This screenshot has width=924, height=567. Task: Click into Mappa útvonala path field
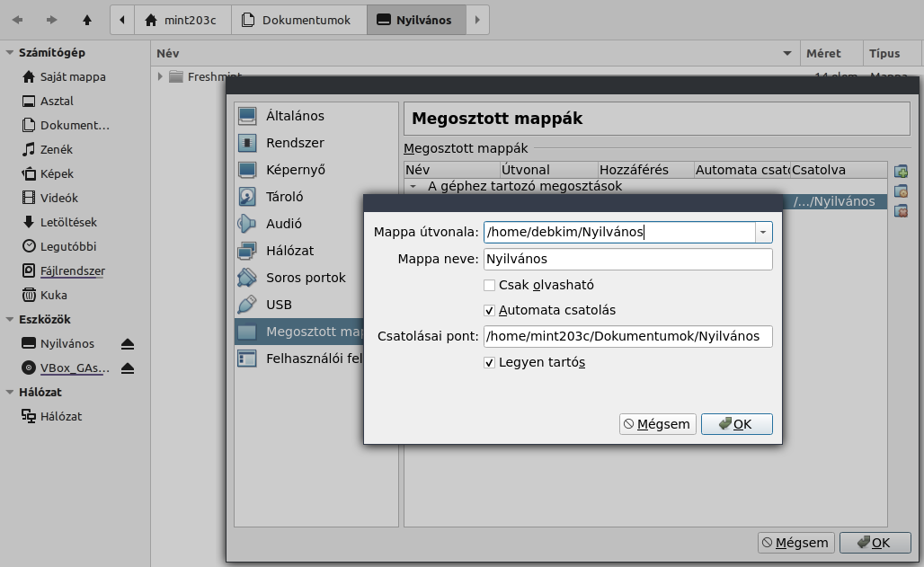click(619, 232)
